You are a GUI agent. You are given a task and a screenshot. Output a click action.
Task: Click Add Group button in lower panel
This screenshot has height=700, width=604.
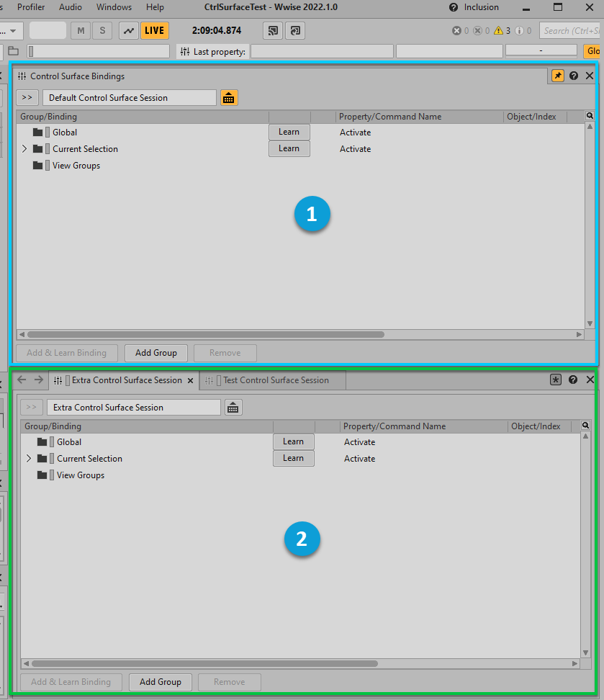(160, 682)
